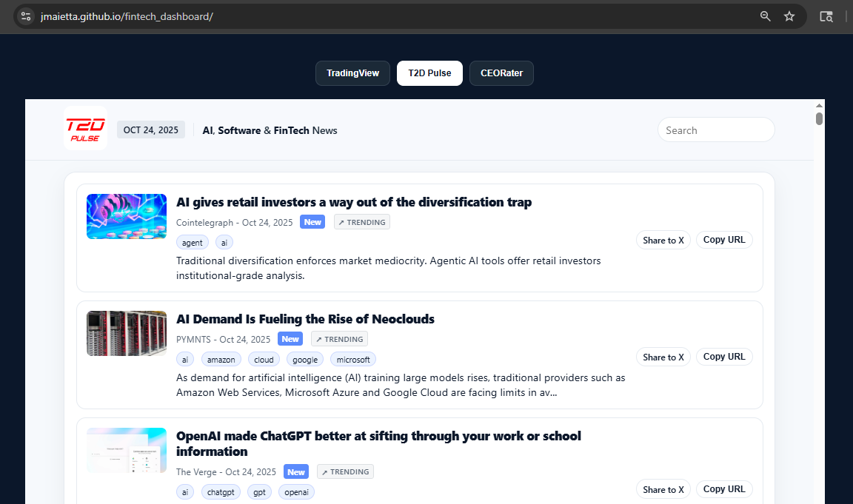Switch to the TradingView tab
Viewport: 853px width, 504px height.
(352, 73)
